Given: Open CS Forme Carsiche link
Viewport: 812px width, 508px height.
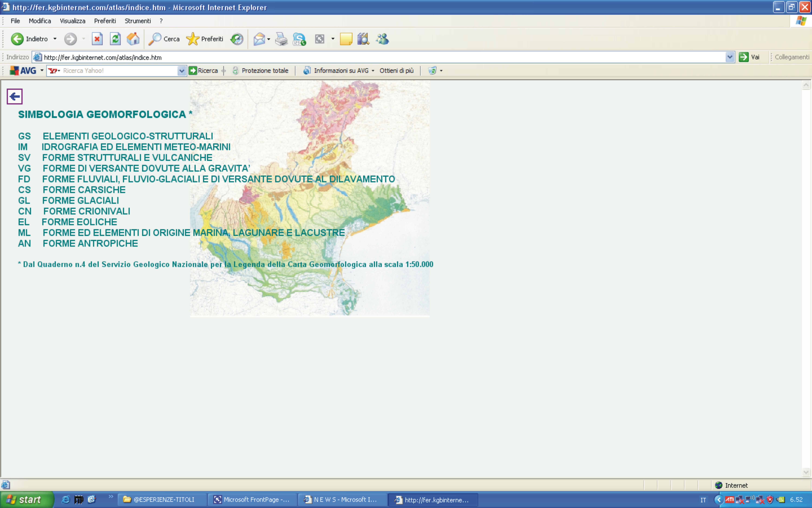Looking at the screenshot, I should pyautogui.click(x=72, y=190).
